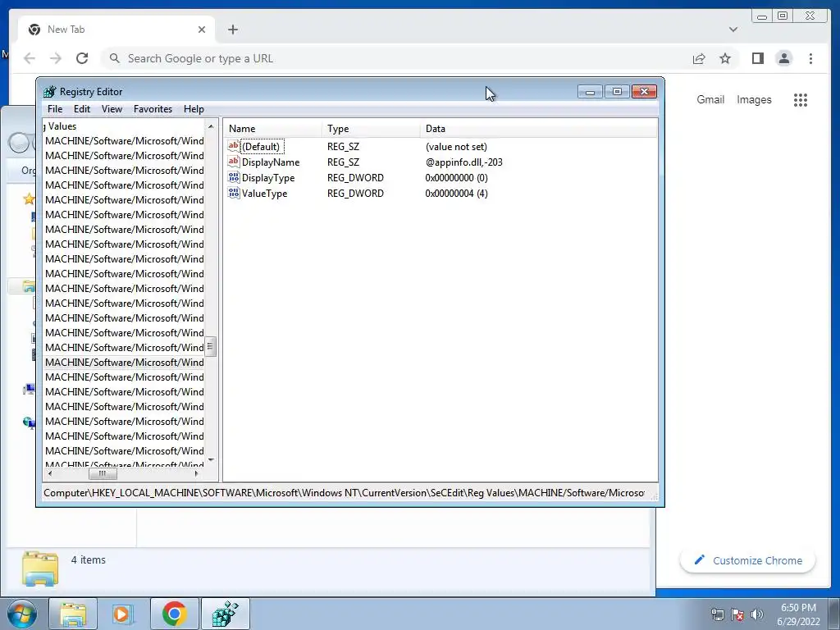Open a new Chrome tab with plus
Image resolution: width=840 pixels, height=630 pixels.
pos(232,30)
